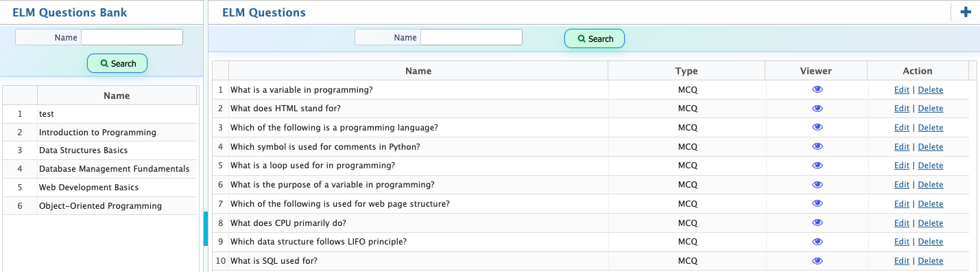Select 'Database Management Fundamentals' bank
This screenshot has width=980, height=272.
click(100, 169)
